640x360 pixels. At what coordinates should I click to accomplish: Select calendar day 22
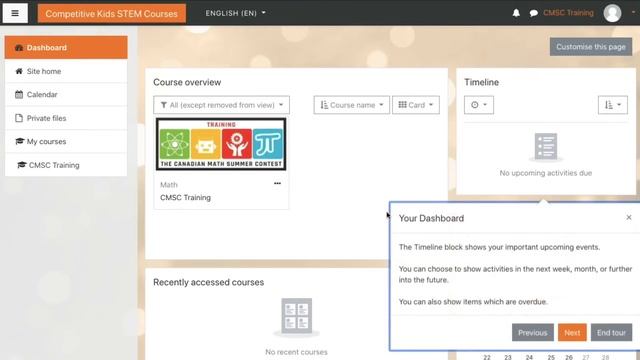pos(487,357)
